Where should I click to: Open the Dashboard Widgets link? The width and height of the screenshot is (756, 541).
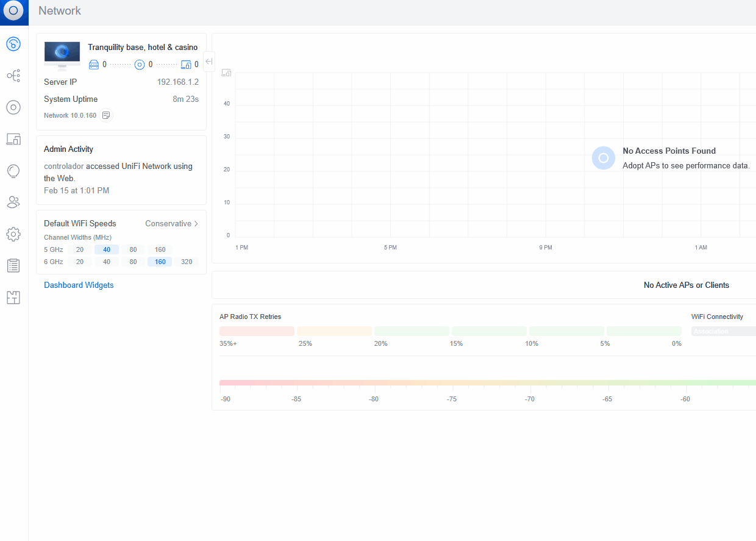click(x=79, y=285)
